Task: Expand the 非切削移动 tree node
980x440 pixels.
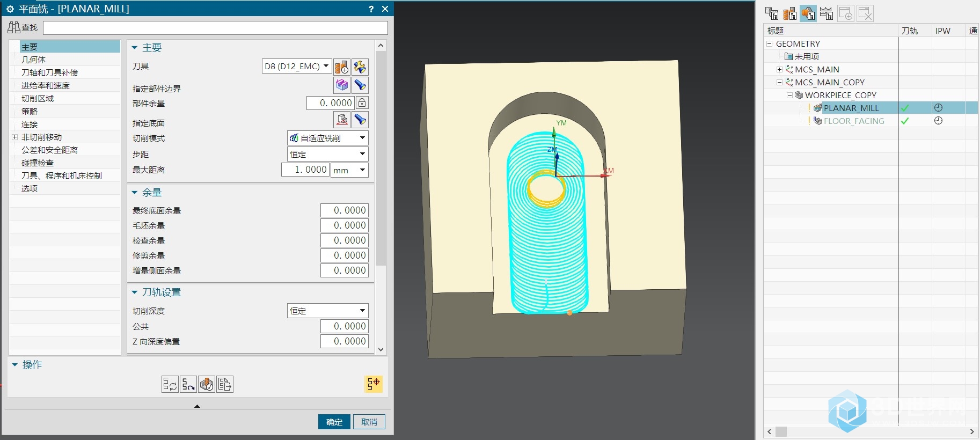Action: (x=15, y=137)
